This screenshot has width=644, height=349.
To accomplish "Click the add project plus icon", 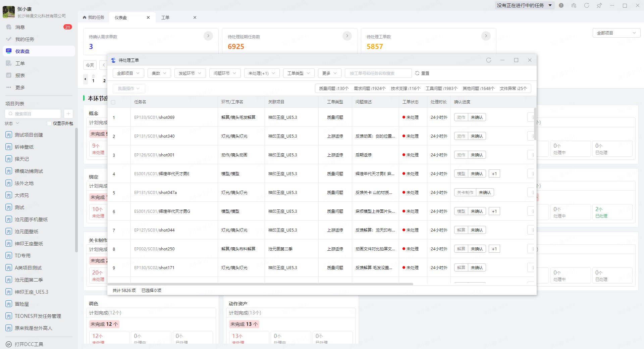I will [68, 114].
